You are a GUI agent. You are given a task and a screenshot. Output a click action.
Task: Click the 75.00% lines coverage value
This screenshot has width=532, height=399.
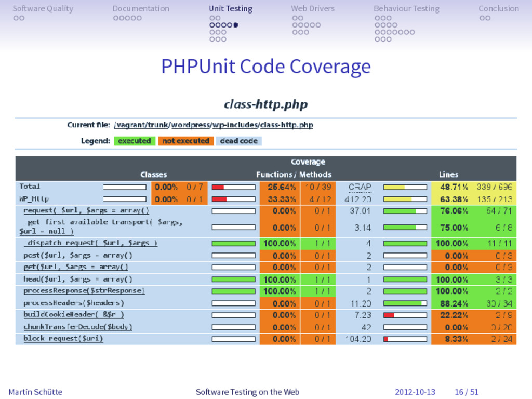point(454,228)
